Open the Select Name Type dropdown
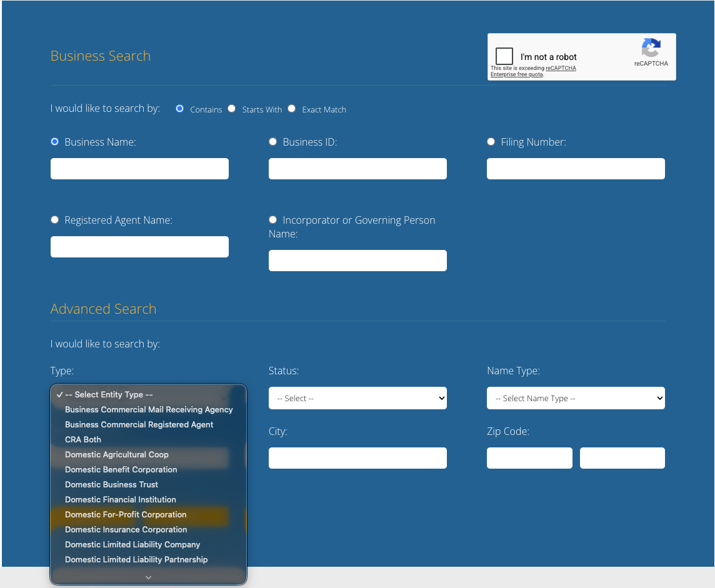Viewport: 715px width, 588px height. pyautogui.click(x=576, y=399)
